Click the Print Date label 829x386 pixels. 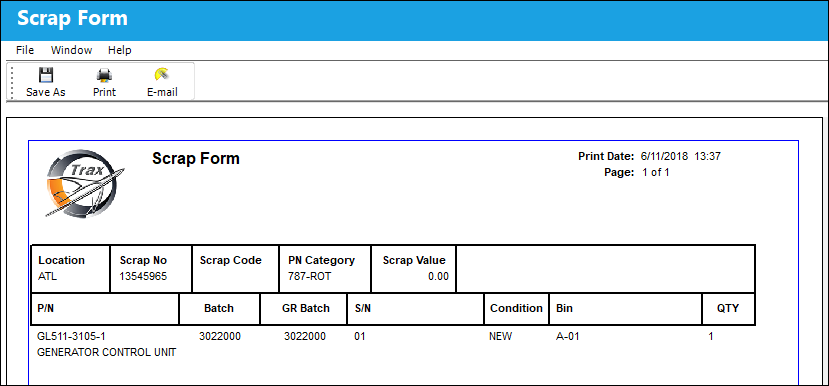click(x=606, y=157)
